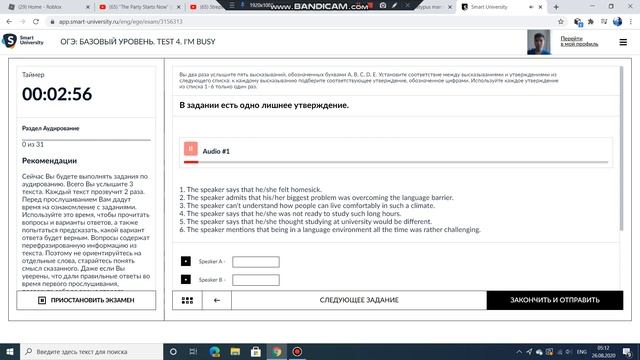Close The Party Starts Now tab
The image size is (640, 360).
[x=178, y=7]
